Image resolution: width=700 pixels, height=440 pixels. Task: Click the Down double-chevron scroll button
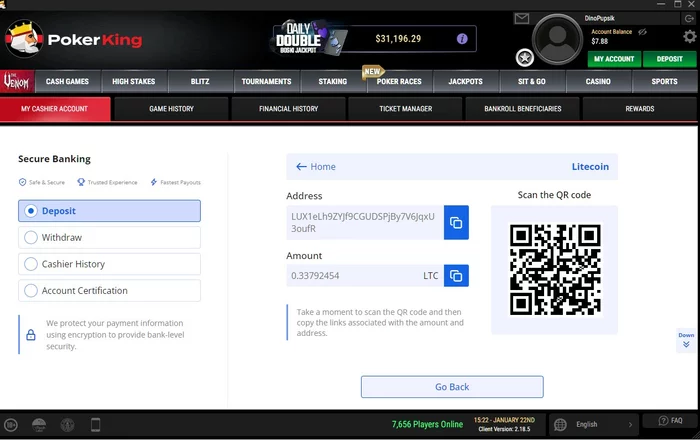[686, 340]
